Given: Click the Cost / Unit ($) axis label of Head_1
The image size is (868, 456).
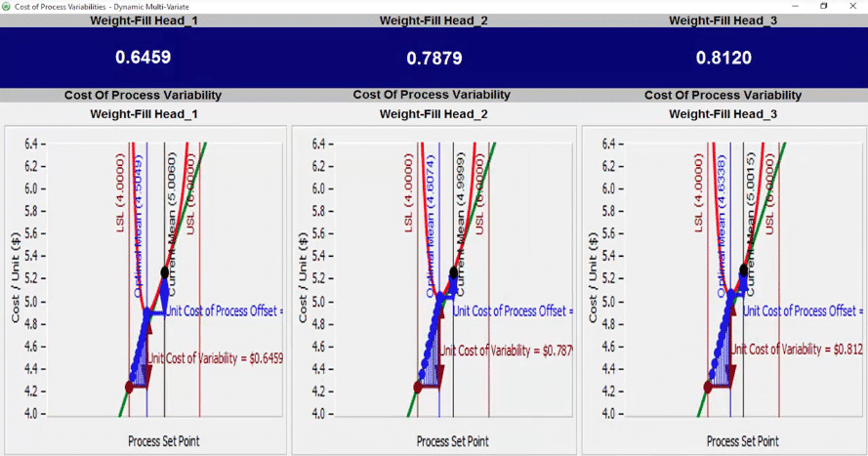Looking at the screenshot, I should [x=16, y=280].
